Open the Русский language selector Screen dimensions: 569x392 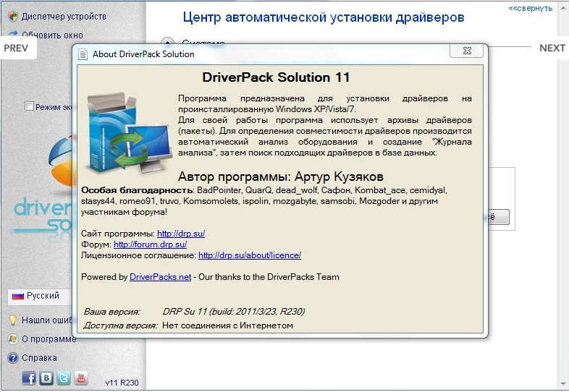[40, 296]
